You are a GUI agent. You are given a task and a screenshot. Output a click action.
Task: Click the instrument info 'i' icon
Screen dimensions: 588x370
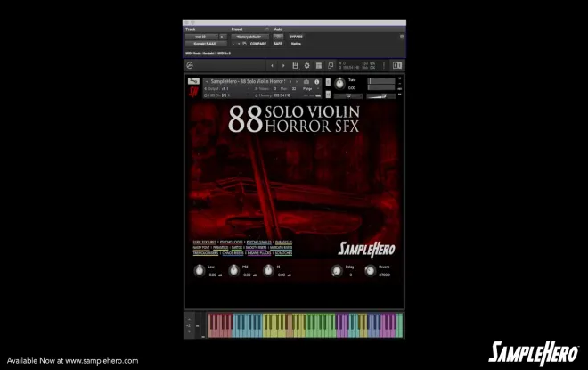click(316, 81)
